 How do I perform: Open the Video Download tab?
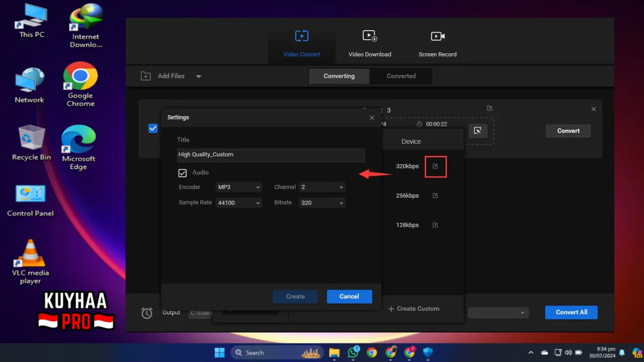point(370,44)
